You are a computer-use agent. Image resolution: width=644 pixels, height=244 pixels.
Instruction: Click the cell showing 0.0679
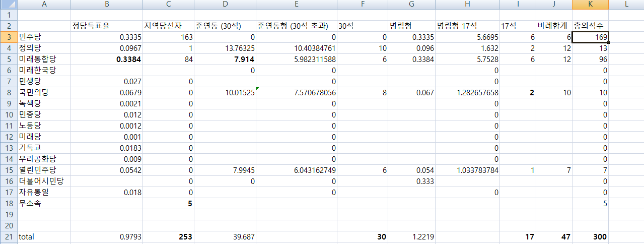pos(107,93)
